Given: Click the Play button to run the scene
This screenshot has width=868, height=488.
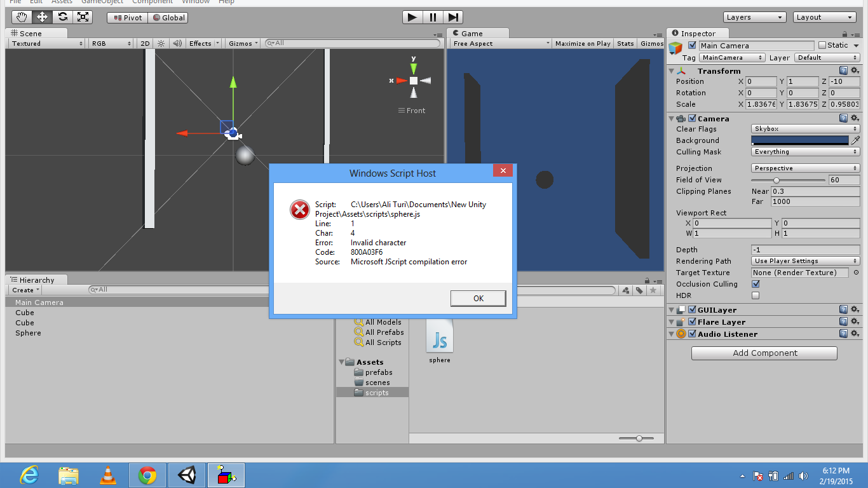Looking at the screenshot, I should [x=411, y=17].
